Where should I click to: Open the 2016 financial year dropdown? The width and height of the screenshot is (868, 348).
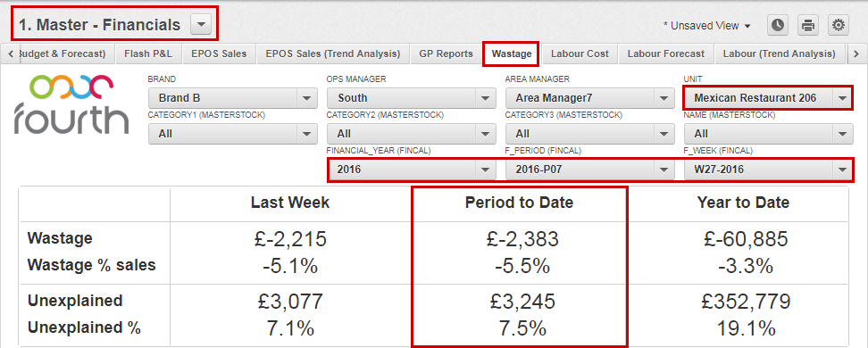click(x=412, y=170)
